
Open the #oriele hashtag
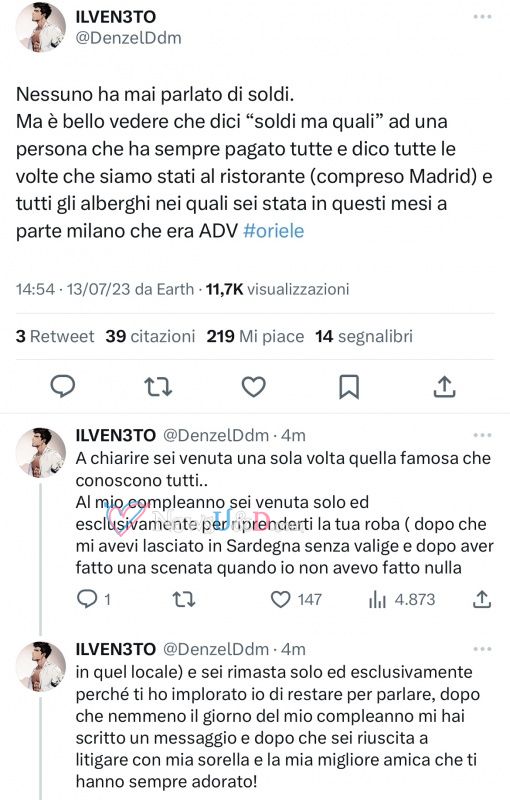pyautogui.click(x=274, y=231)
